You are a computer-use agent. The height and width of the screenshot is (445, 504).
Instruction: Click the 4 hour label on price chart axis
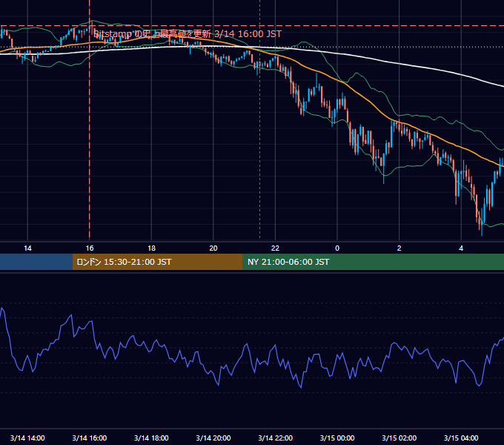[461, 248]
